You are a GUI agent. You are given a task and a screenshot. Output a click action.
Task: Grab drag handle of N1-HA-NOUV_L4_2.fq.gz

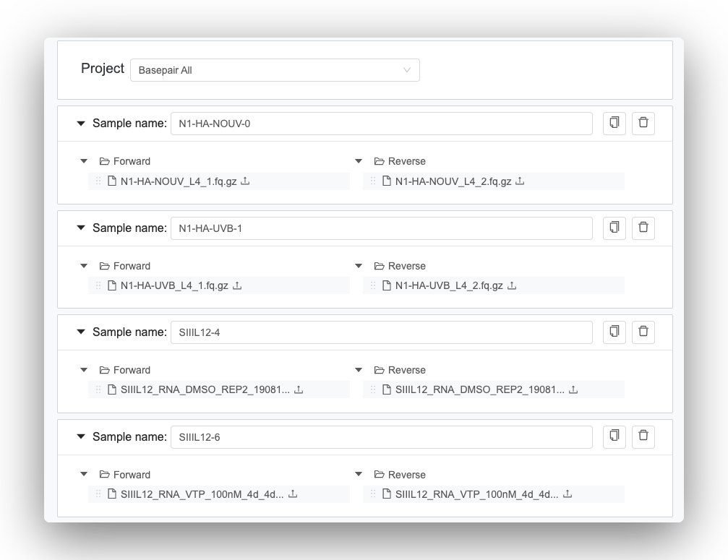(373, 181)
